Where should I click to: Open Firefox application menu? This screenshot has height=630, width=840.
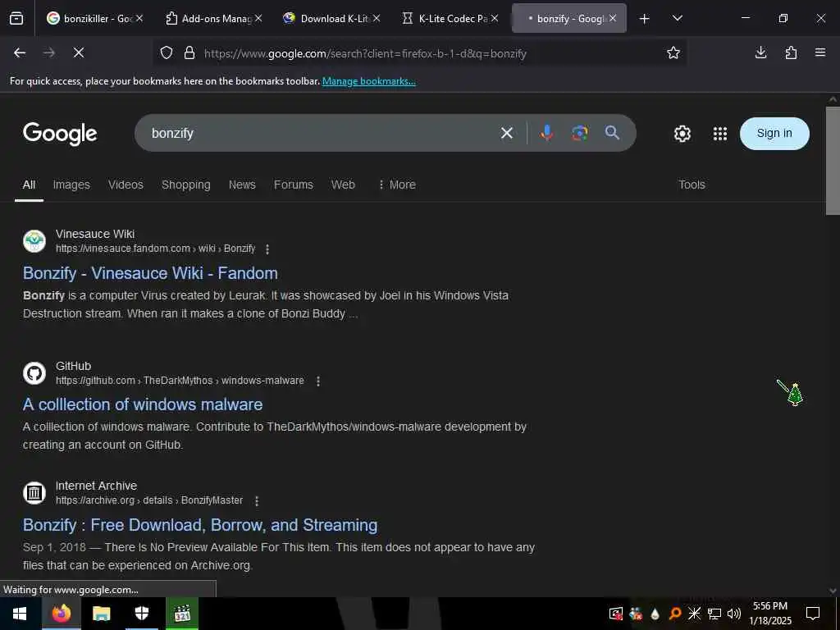[x=820, y=52]
